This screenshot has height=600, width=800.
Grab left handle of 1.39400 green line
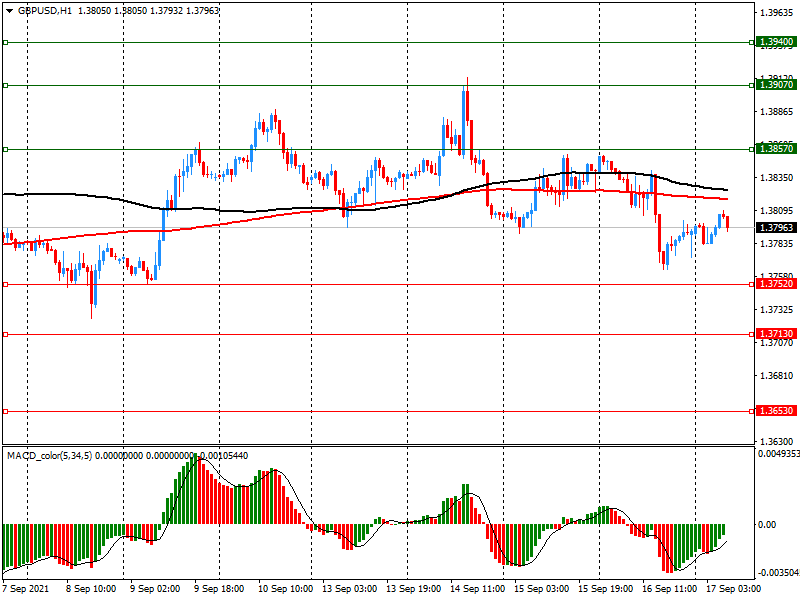click(x=6, y=42)
